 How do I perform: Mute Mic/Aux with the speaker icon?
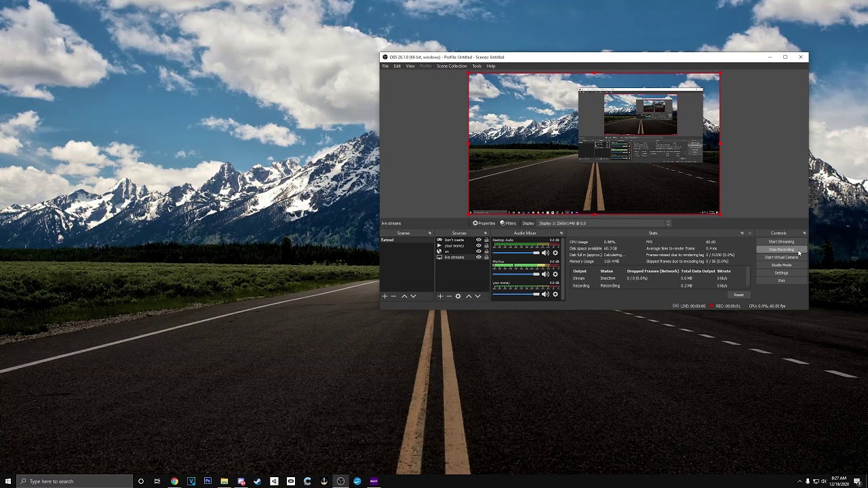point(545,274)
